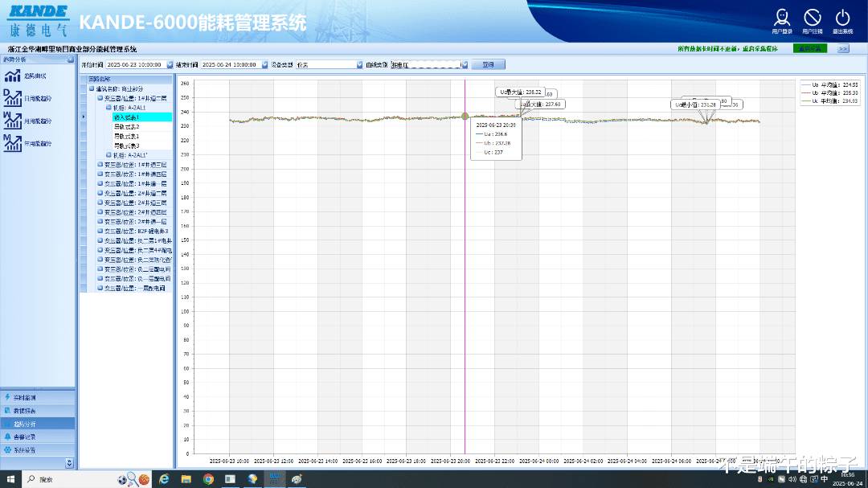Click the data point on the magenta cursor line

[x=465, y=117]
